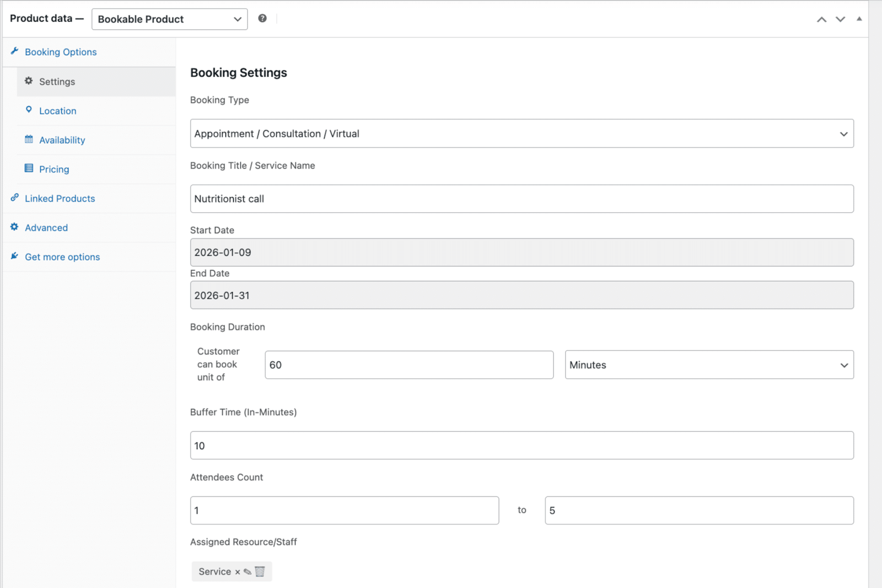
Task: Click the booking duration unit number field
Action: pos(409,365)
